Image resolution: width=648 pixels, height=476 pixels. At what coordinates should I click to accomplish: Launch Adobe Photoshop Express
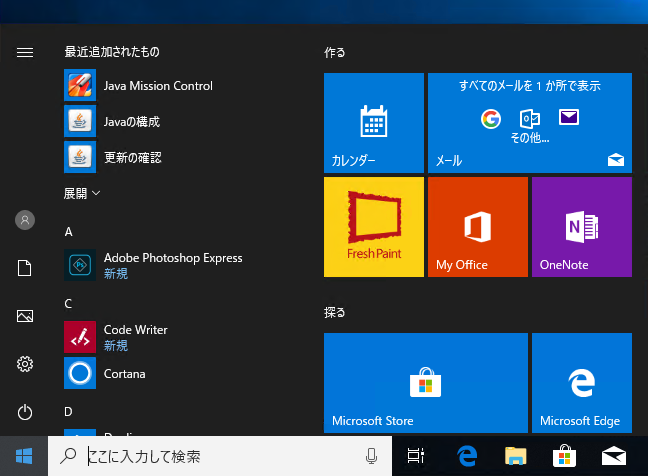coord(153,265)
